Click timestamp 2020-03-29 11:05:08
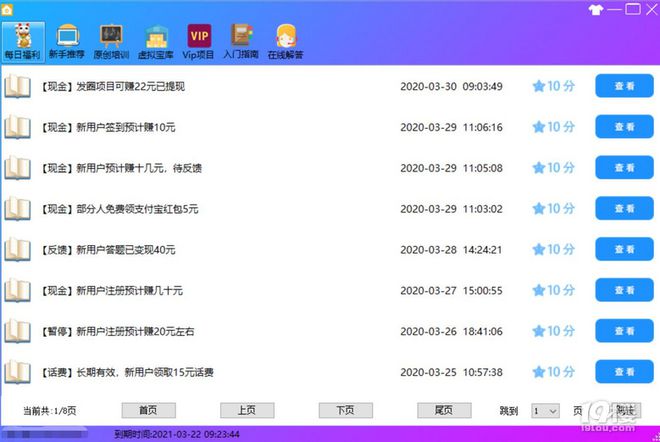Image resolution: width=660 pixels, height=442 pixels. click(451, 168)
